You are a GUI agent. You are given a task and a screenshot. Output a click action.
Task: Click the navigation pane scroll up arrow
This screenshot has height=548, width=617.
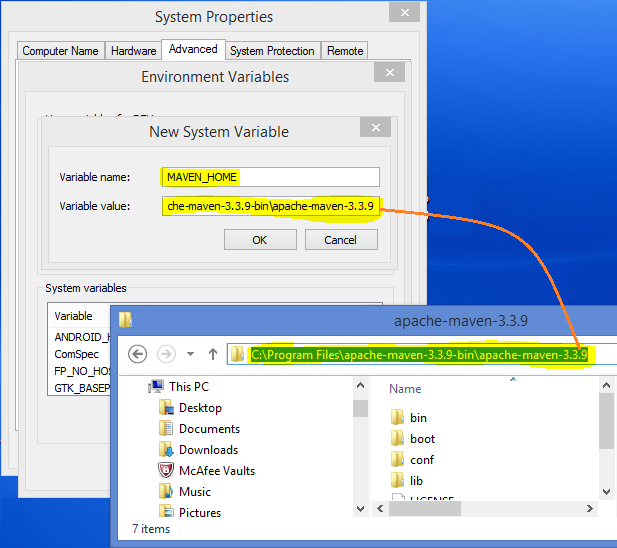(x=360, y=385)
